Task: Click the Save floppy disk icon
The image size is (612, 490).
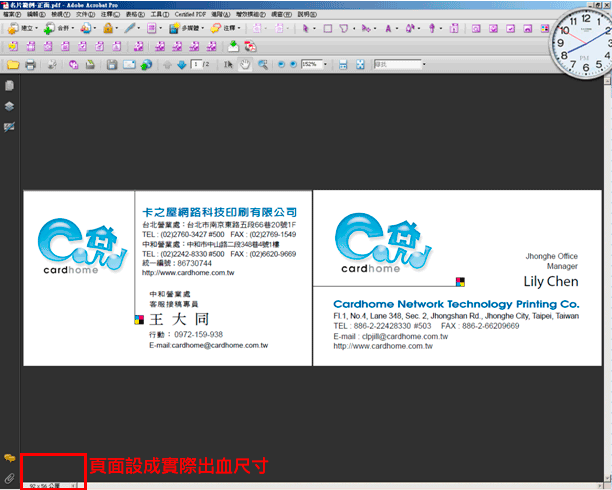Action: [112, 64]
